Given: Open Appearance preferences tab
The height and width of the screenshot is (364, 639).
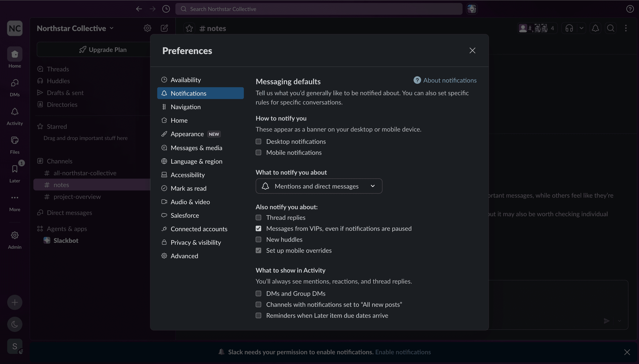Looking at the screenshot, I should pyautogui.click(x=200, y=134).
